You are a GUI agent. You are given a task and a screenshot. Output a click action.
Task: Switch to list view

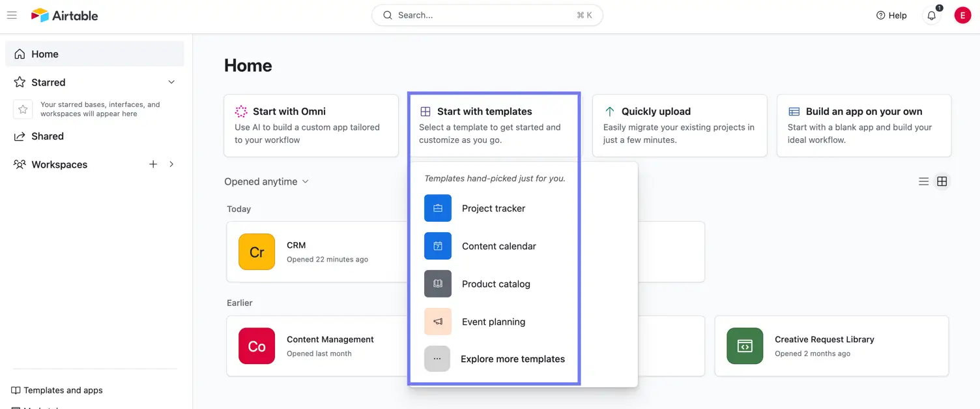point(923,181)
